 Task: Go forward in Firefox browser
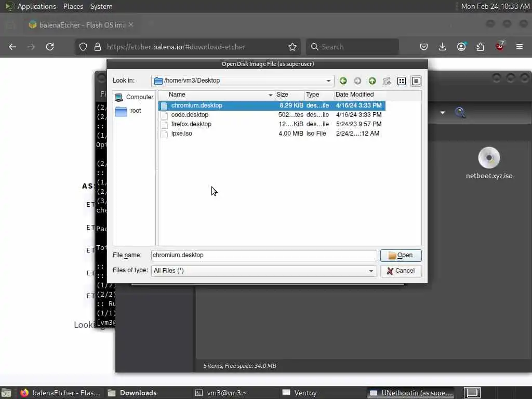click(31, 47)
